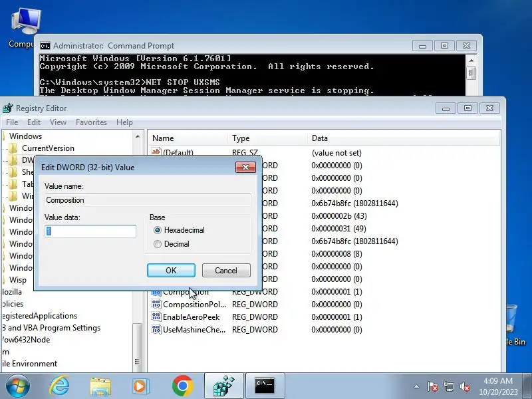Image resolution: width=532 pixels, height=399 pixels.
Task: Click the Data column header
Action: coord(404,138)
